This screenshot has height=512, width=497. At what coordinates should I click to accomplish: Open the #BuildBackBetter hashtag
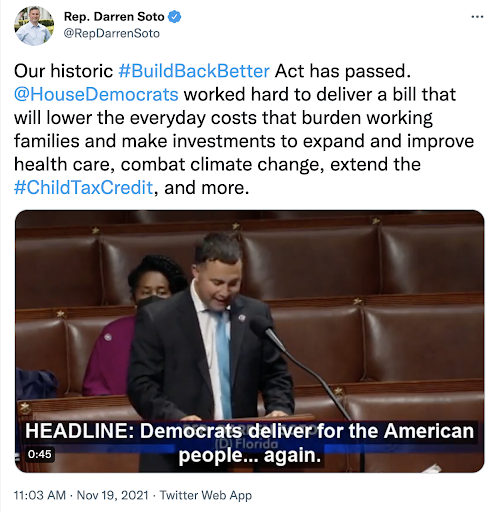[194, 71]
